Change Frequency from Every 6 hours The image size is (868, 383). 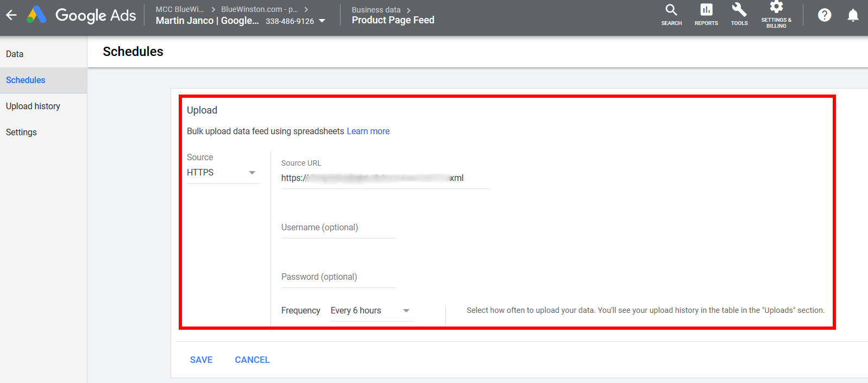371,311
